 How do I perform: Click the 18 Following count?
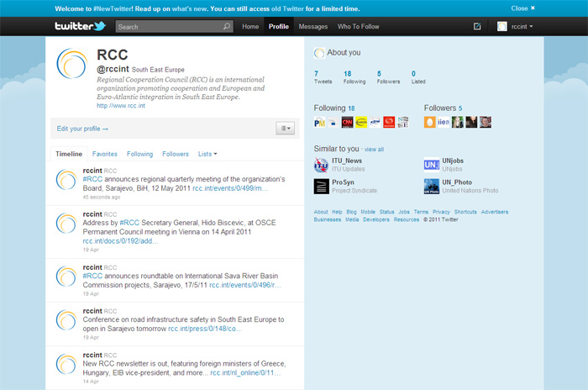(x=354, y=77)
